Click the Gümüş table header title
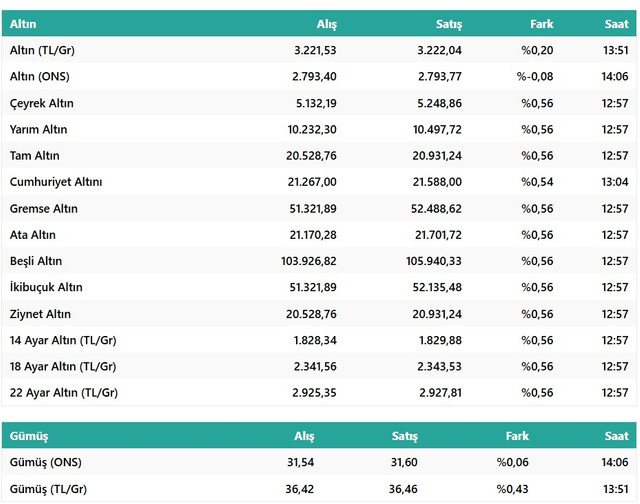 click(x=29, y=436)
